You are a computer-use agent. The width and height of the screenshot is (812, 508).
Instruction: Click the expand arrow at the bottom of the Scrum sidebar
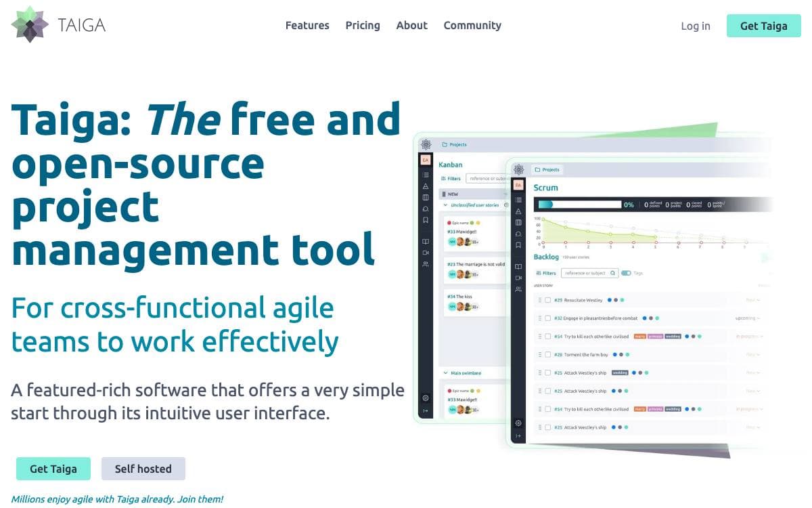tap(518, 436)
